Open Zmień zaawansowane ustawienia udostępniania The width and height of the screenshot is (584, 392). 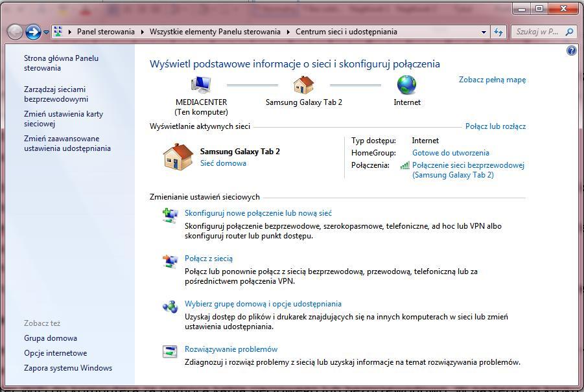[67, 143]
